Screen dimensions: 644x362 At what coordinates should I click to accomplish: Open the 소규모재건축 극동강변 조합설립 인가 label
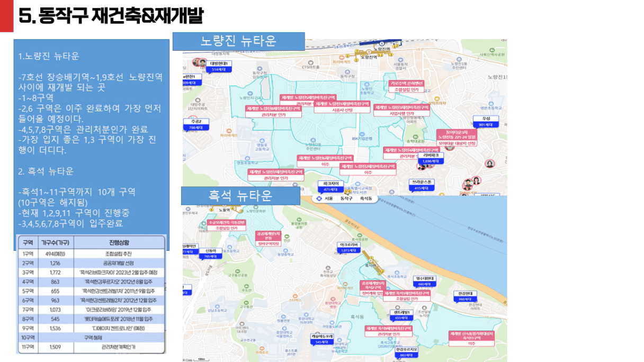pyautogui.click(x=226, y=225)
